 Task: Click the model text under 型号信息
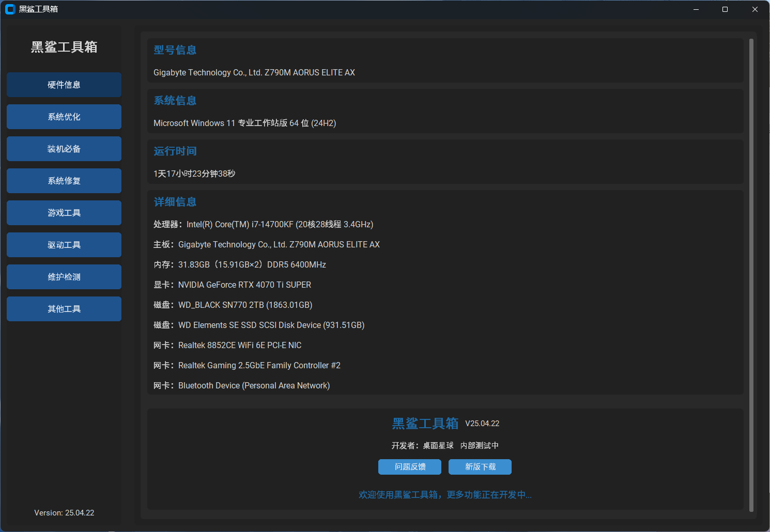[254, 72]
